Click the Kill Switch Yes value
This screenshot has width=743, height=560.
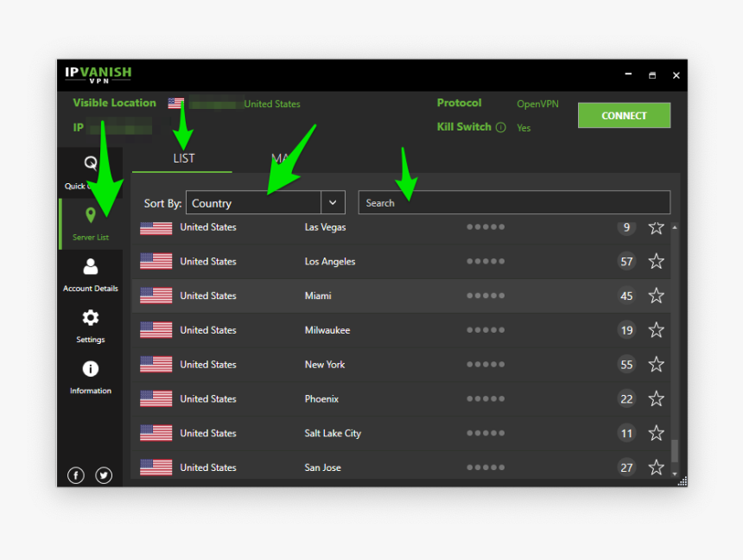tap(524, 128)
